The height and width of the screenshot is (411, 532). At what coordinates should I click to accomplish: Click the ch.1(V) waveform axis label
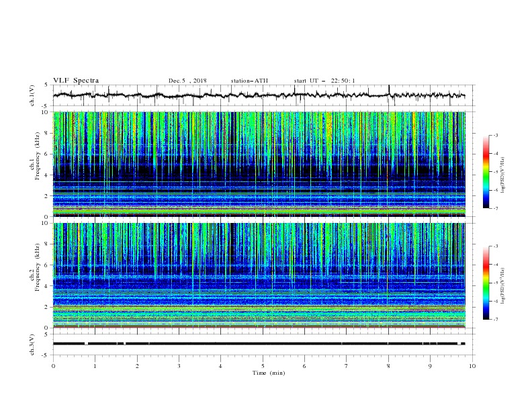tap(32, 95)
